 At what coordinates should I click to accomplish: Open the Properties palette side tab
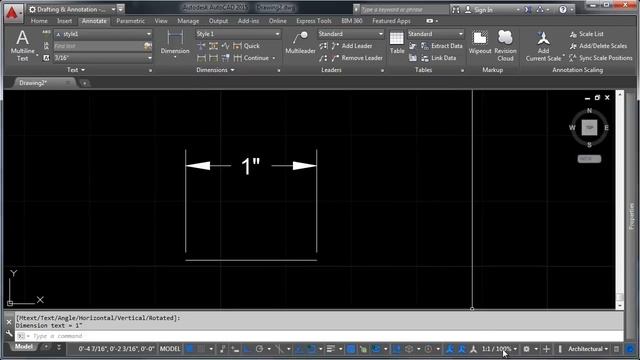(x=632, y=216)
